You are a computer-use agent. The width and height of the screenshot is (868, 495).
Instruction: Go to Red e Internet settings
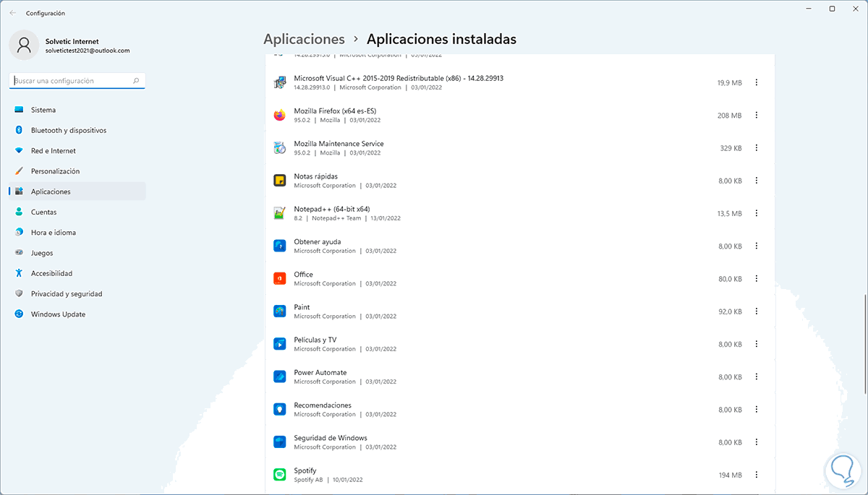(x=77, y=151)
